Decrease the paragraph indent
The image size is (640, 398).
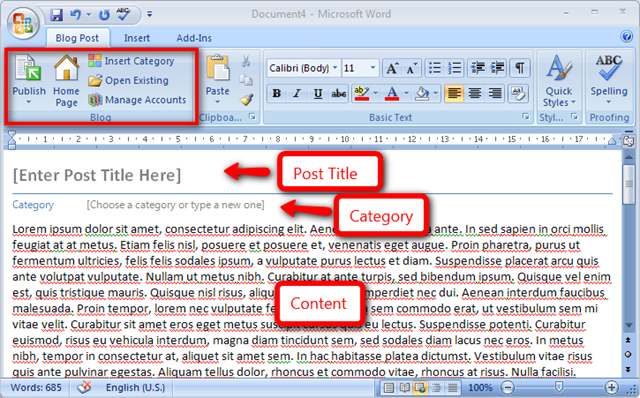coord(478,68)
